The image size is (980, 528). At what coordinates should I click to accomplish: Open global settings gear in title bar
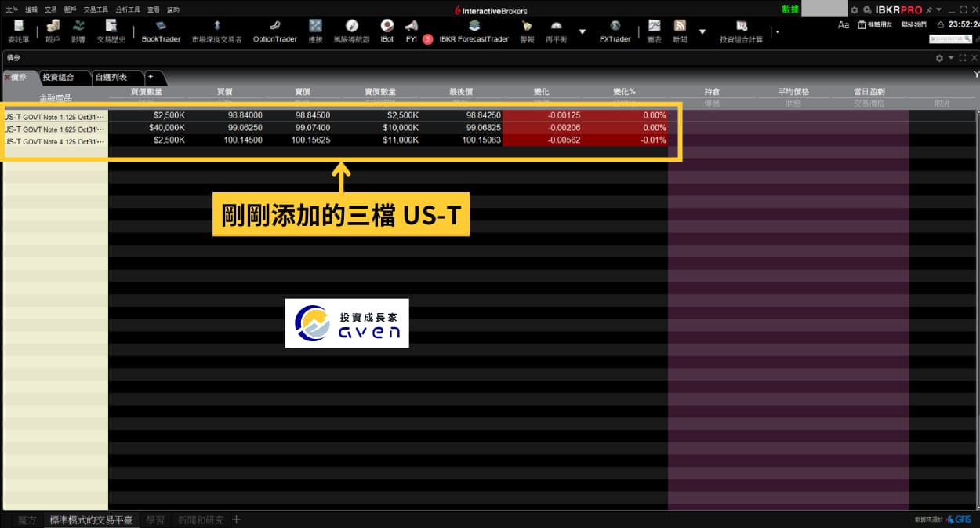(x=855, y=10)
